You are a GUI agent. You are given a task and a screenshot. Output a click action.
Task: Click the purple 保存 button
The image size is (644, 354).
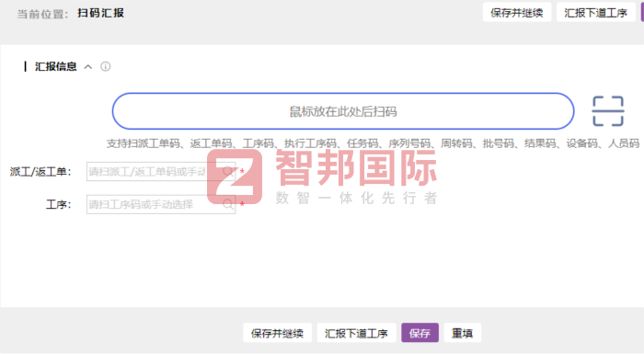tap(420, 333)
